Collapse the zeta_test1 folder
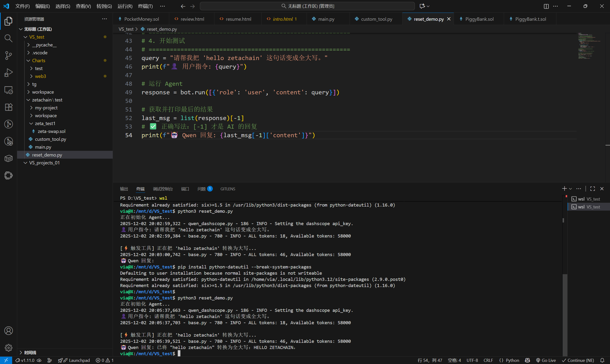610x364 pixels. click(65, 123)
